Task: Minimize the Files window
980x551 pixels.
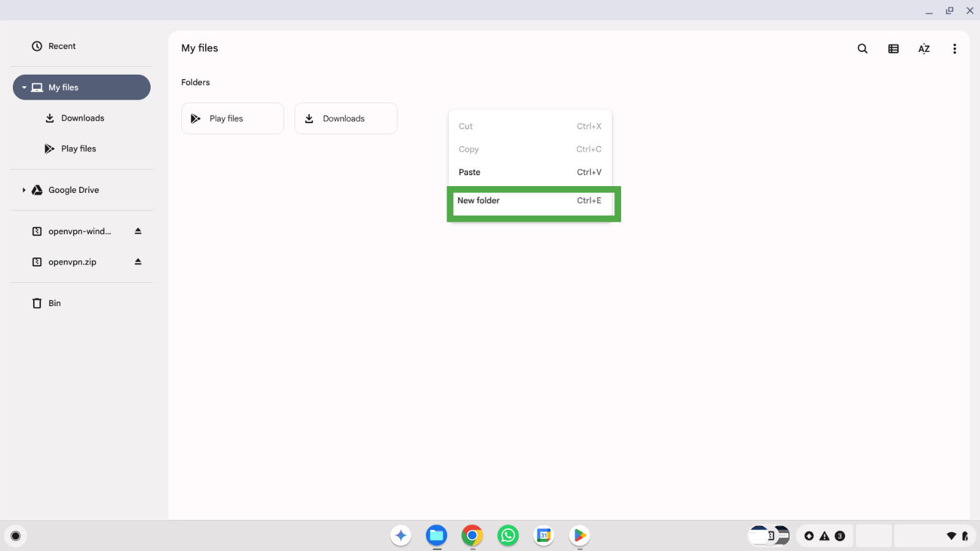Action: [x=929, y=11]
